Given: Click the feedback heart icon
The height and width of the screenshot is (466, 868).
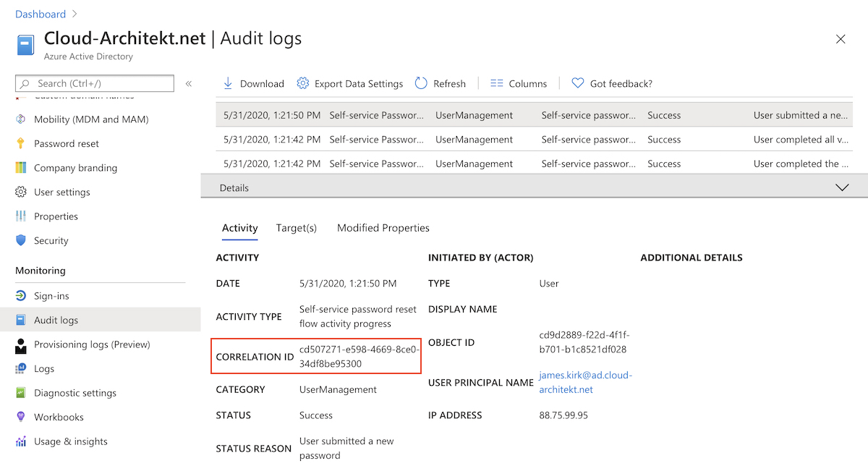Looking at the screenshot, I should pos(577,83).
